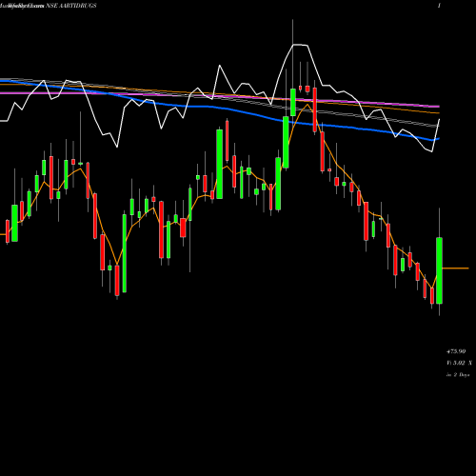Click the 473.99 price value
This screenshot has width=476, height=476.
pos(456,351)
